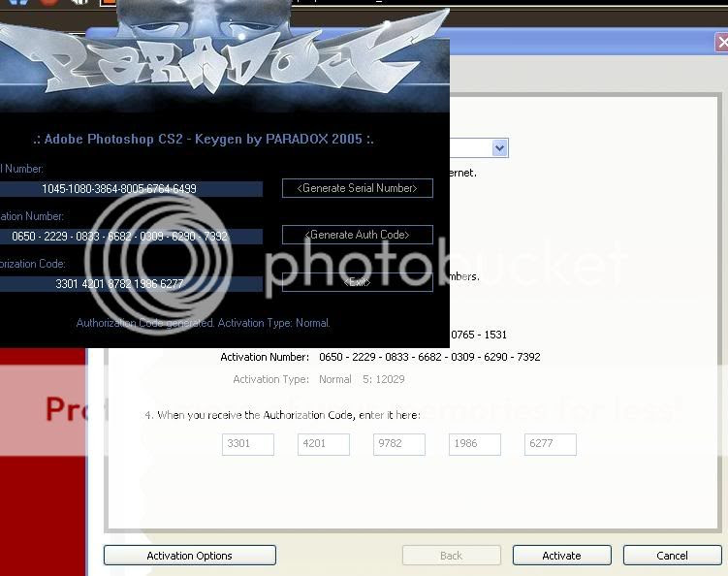The height and width of the screenshot is (576, 728).
Task: Open the dropdown in activation dialog
Action: pos(499,148)
